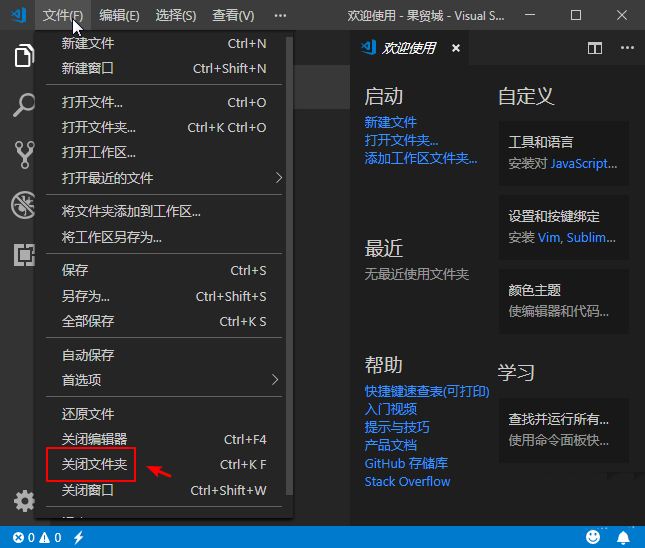Select the 欢迎使用 editor tab
Screen dimensions: 645x548
tap(409, 48)
